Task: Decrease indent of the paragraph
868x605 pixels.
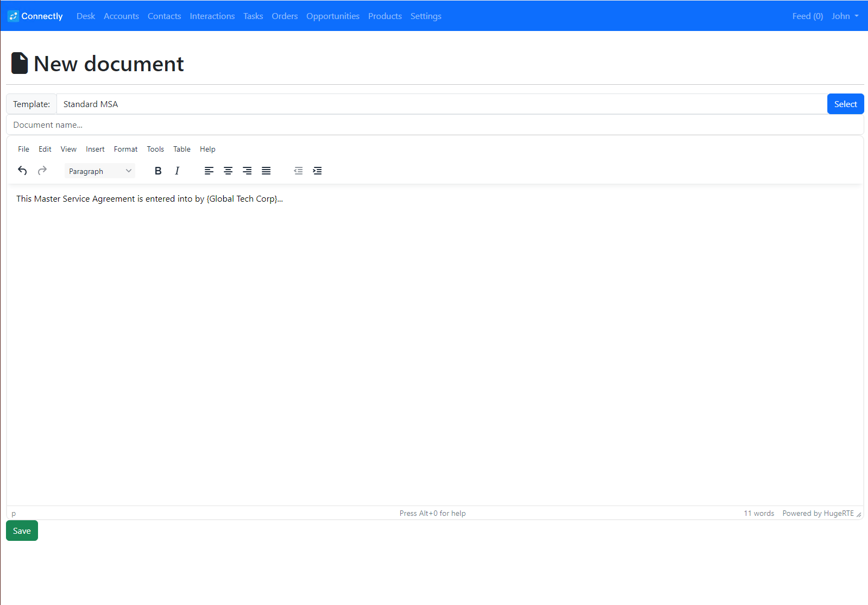Action: [x=298, y=171]
